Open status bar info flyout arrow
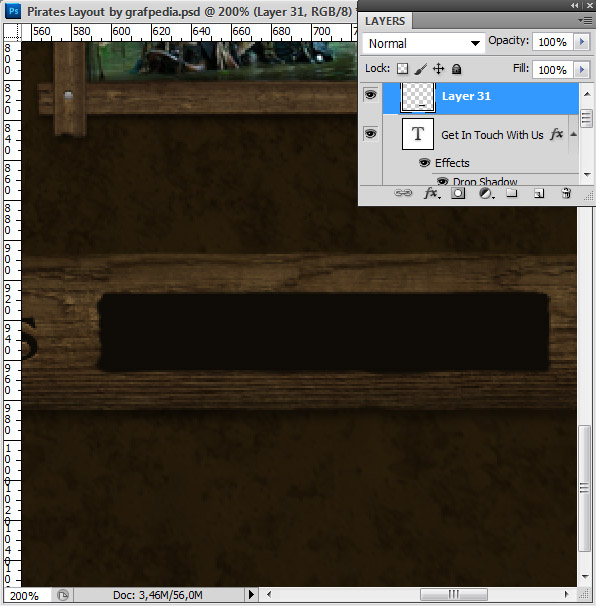Image resolution: width=596 pixels, height=606 pixels. coord(251,594)
